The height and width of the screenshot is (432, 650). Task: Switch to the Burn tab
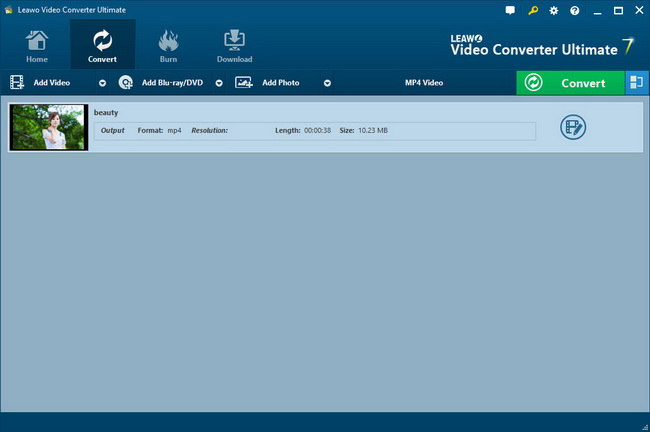coord(168,45)
